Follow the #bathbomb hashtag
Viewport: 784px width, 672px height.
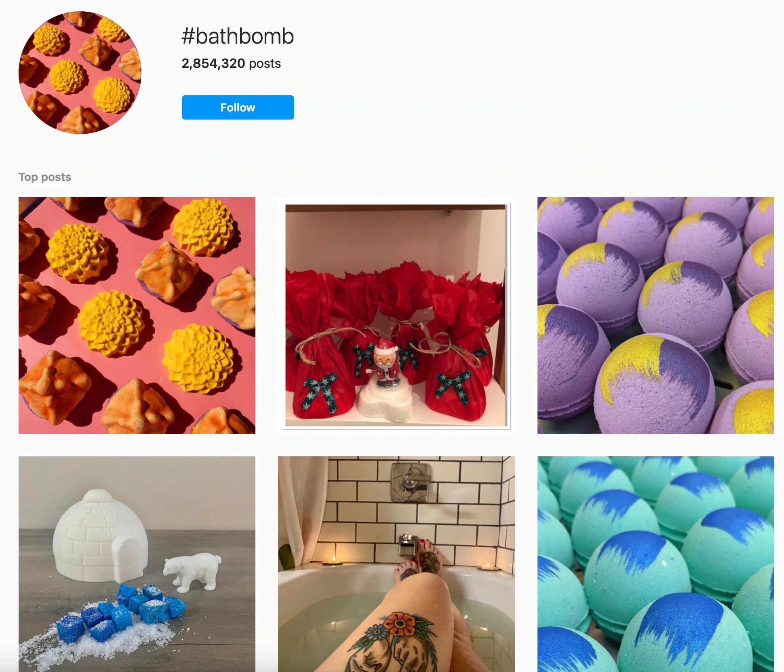click(238, 107)
